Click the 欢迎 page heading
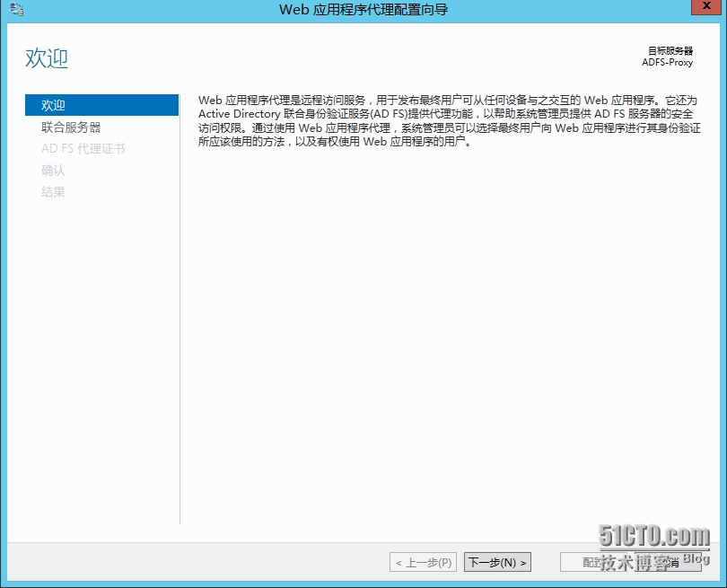The image size is (727, 588). point(44,57)
